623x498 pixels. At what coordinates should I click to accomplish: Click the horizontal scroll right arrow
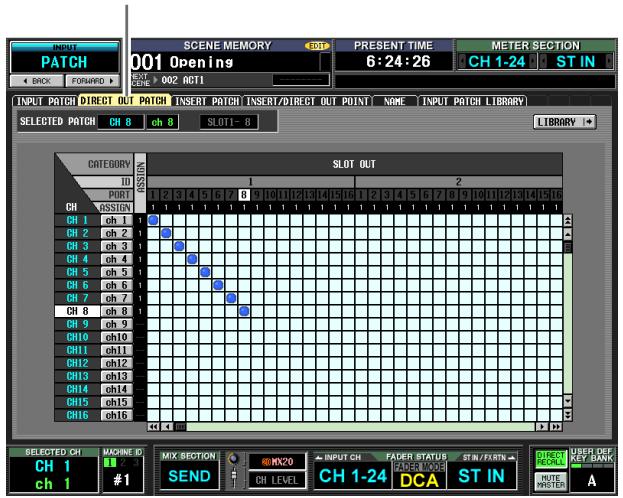(x=541, y=427)
